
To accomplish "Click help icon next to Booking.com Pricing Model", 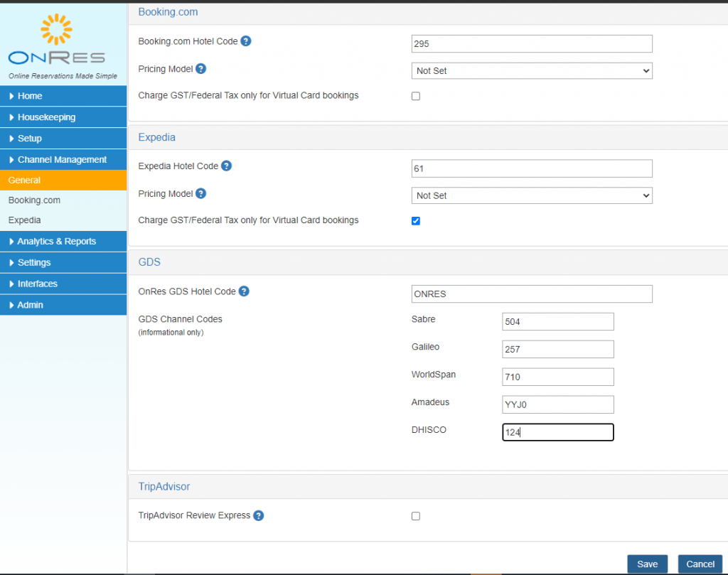I will (201, 69).
